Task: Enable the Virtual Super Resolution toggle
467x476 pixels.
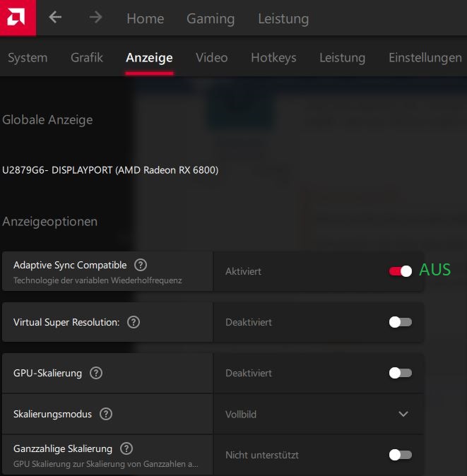Action: 400,322
